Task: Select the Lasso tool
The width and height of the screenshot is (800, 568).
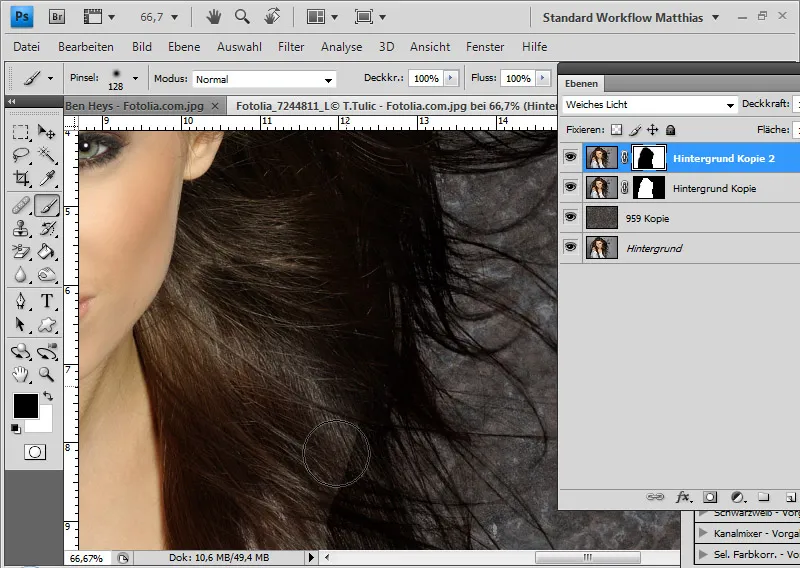Action: 21,155
